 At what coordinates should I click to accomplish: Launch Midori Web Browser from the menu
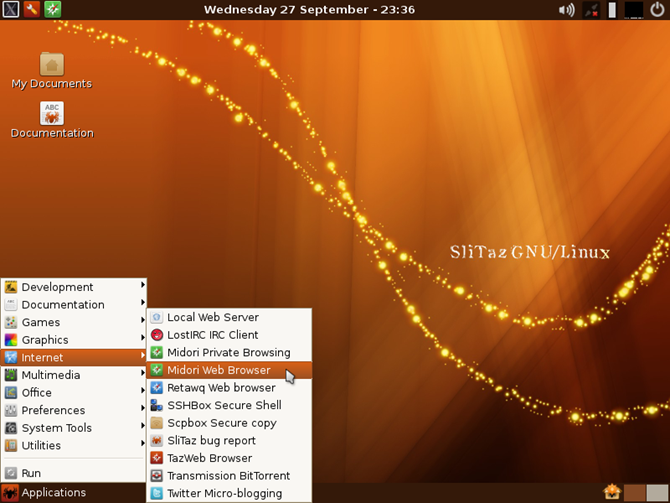coord(229,370)
